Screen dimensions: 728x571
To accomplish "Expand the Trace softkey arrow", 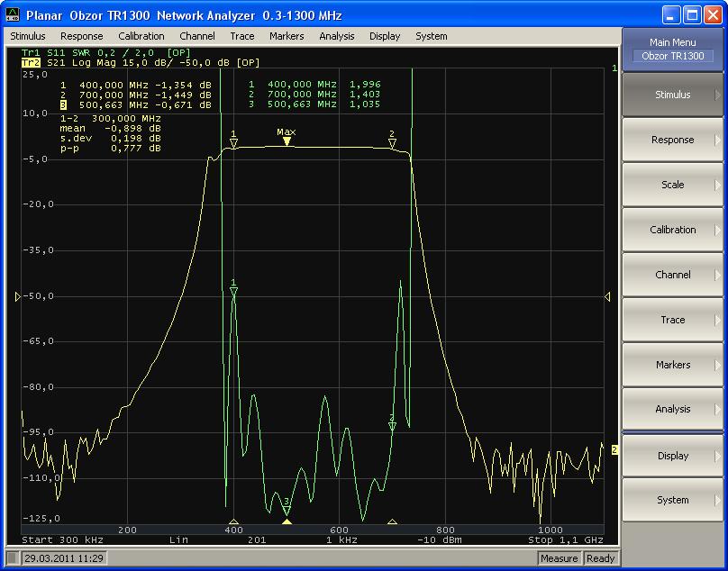I will coord(718,320).
